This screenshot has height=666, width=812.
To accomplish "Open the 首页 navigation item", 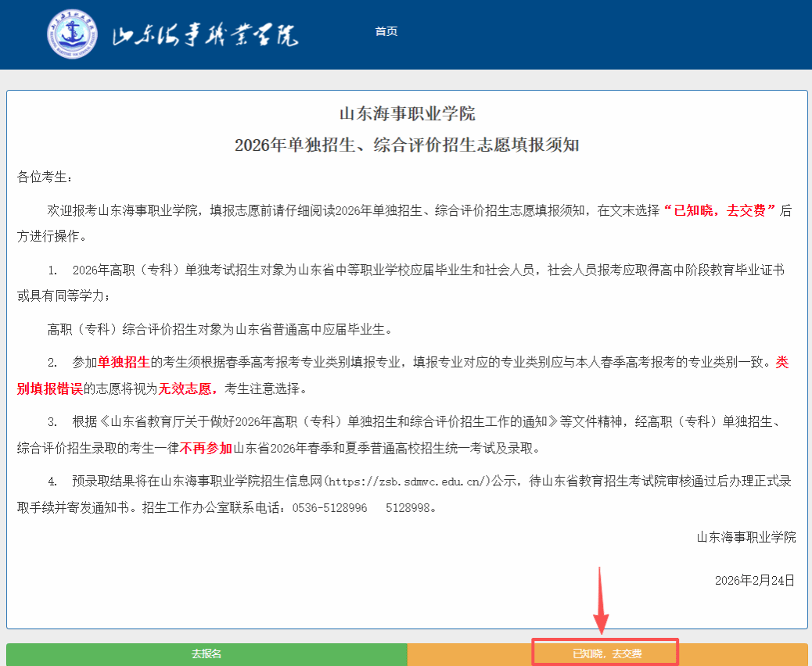I will pyautogui.click(x=386, y=31).
